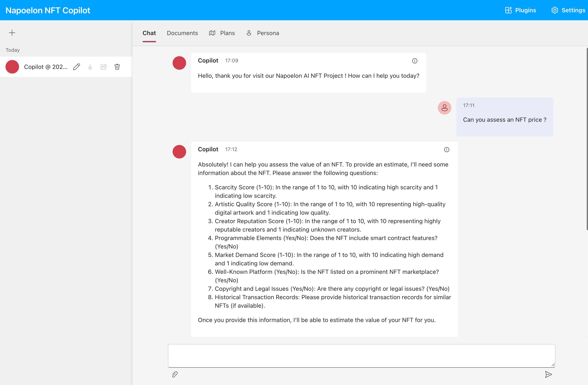Image resolution: width=588 pixels, height=385 pixels.
Task: Delete the chat with trash icon
Action: (x=117, y=67)
